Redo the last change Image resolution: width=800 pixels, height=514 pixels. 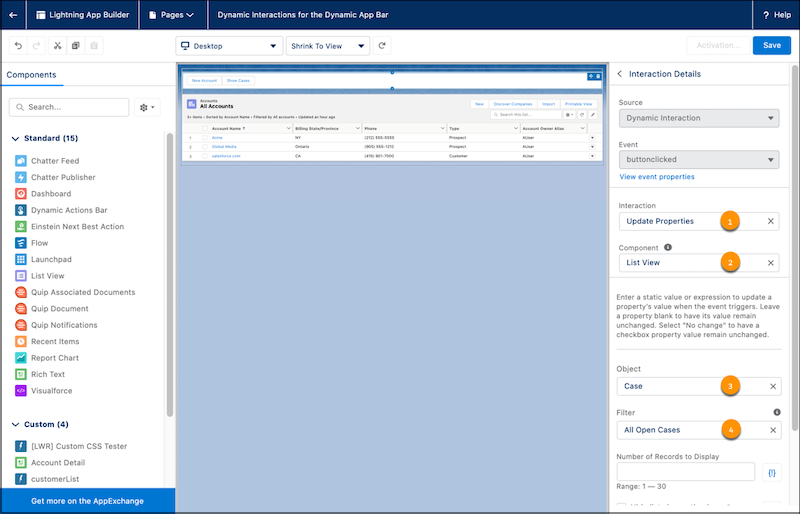(36, 45)
